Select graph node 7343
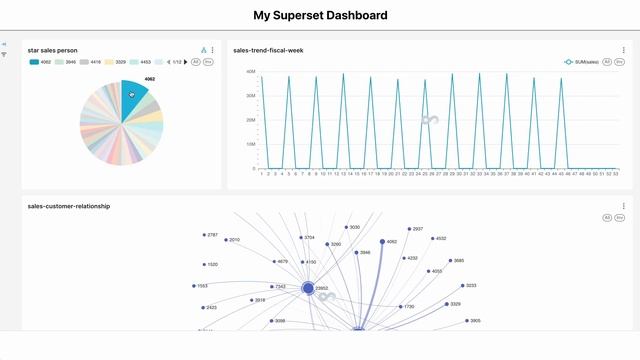 click(272, 287)
